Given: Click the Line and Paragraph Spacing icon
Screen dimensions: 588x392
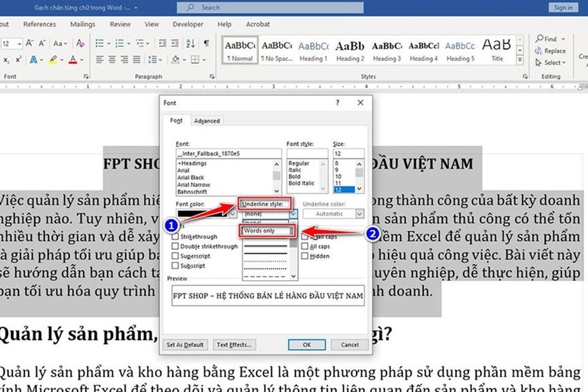Looking at the screenshot, I should 152,60.
